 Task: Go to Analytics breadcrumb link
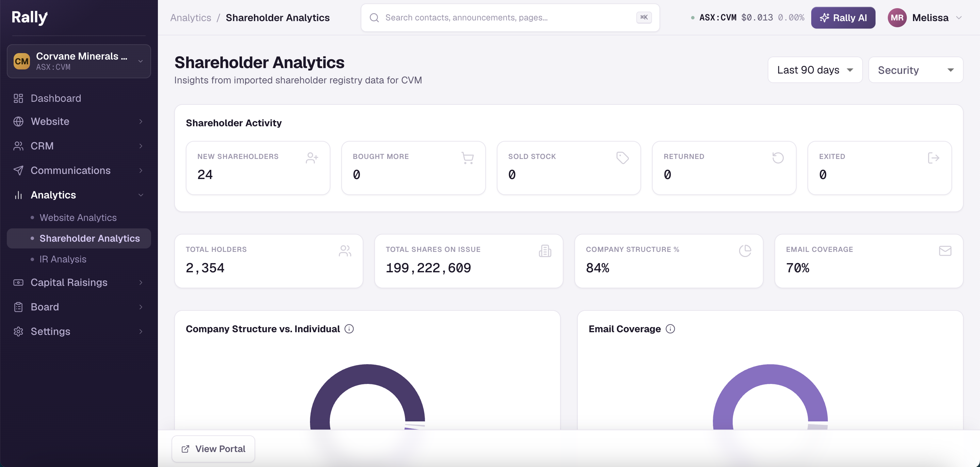coord(190,18)
